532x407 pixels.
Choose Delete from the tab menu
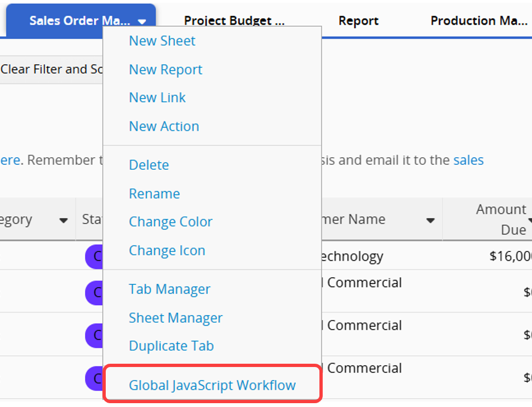click(x=148, y=165)
